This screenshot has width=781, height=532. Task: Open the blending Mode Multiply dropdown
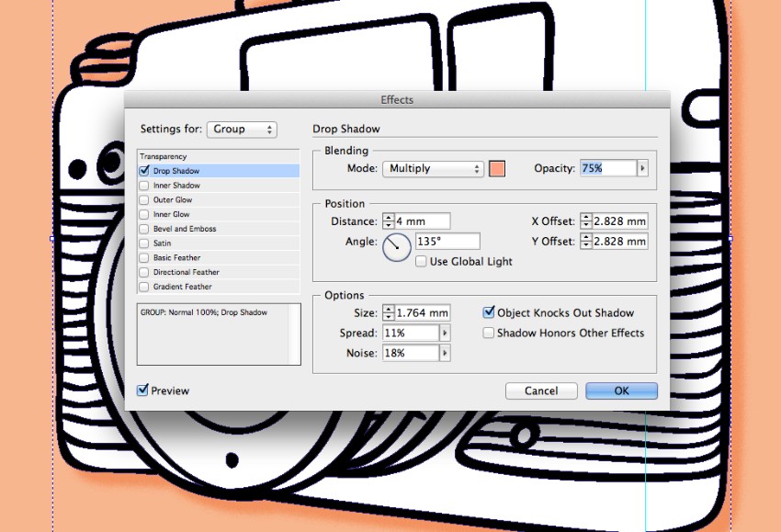433,169
